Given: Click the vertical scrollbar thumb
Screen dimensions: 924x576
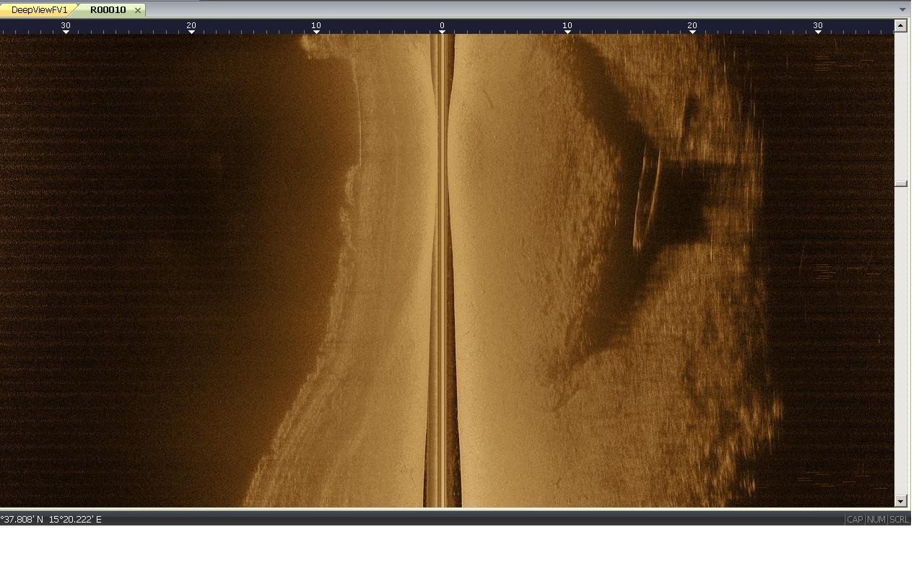Looking at the screenshot, I should 900,183.
